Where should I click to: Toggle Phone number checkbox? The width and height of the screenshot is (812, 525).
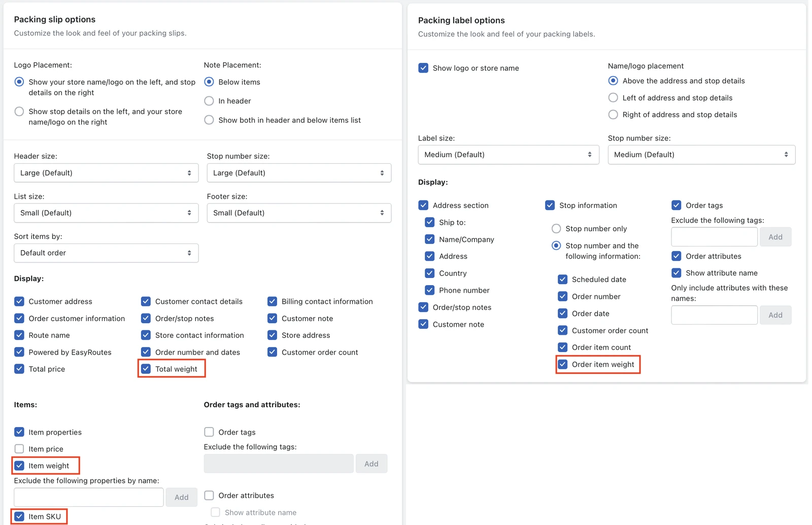tap(430, 290)
